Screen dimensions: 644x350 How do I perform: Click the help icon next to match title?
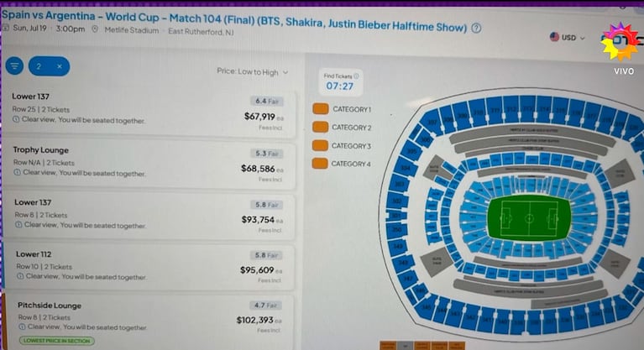pyautogui.click(x=476, y=29)
